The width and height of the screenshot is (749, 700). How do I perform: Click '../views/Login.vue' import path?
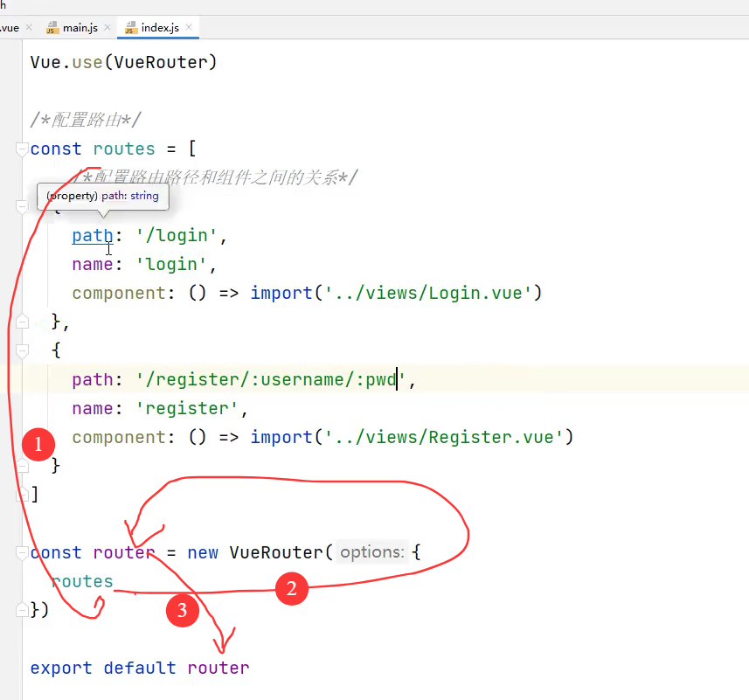428,293
